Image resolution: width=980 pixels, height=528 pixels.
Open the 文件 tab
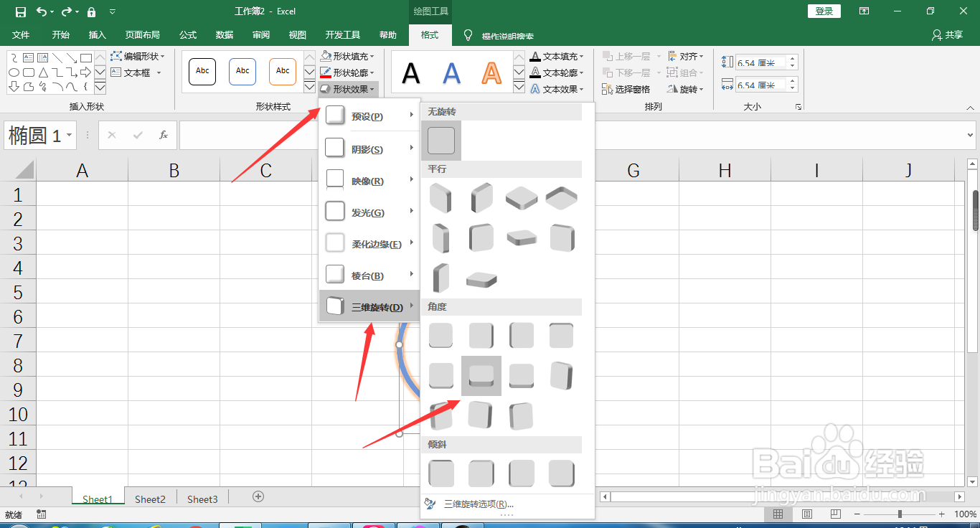pos(21,34)
